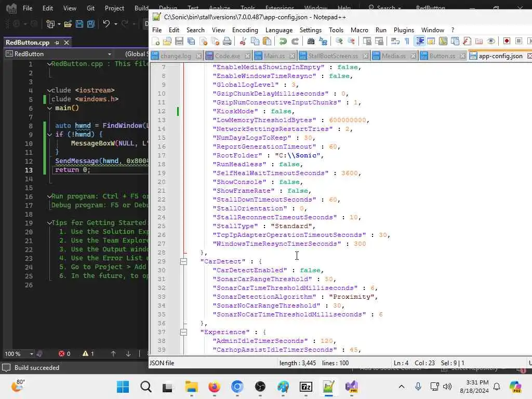Image resolution: width=532 pixels, height=399 pixels.
Task: Open Visual Studio Undo history dropdown arrow
Action: coord(116,24)
